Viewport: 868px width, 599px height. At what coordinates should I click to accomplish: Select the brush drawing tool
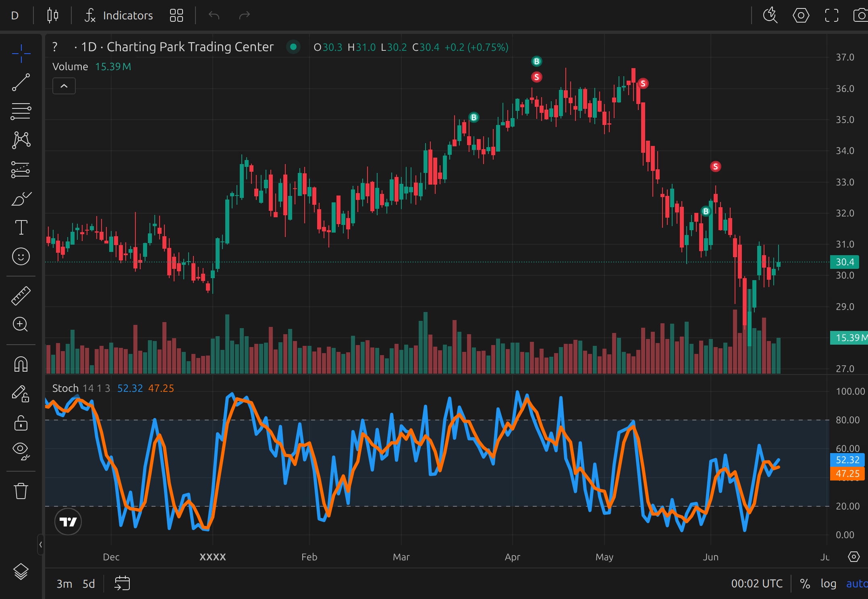click(21, 199)
